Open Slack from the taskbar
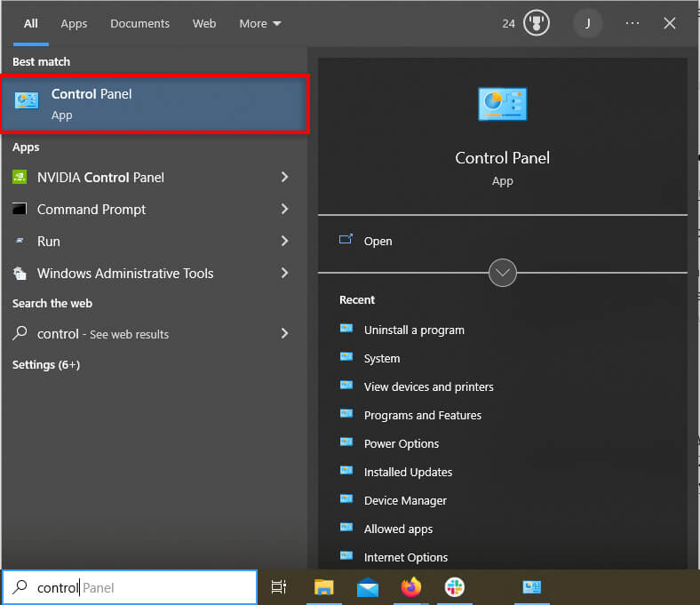This screenshot has height=605, width=700. (x=454, y=587)
